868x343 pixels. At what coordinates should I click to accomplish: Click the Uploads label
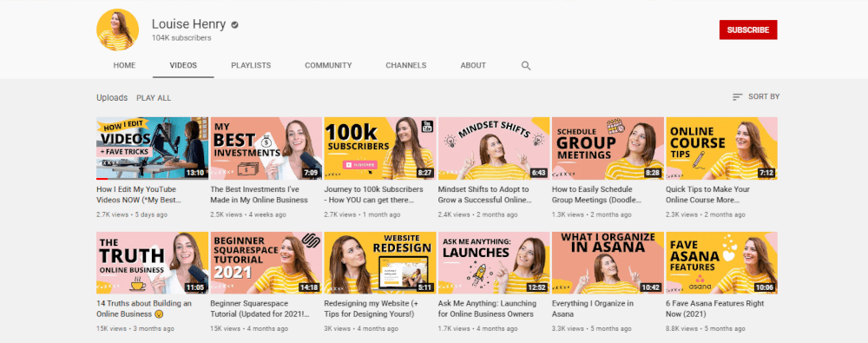[112, 97]
